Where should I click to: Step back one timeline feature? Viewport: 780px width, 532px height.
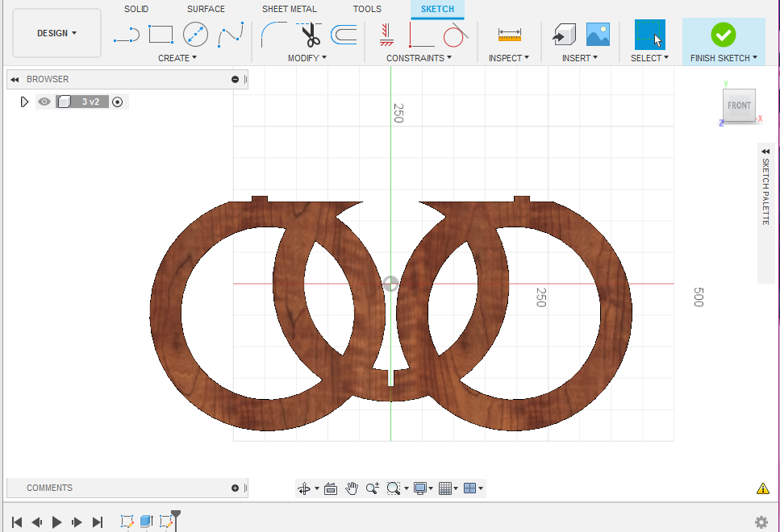(37, 522)
